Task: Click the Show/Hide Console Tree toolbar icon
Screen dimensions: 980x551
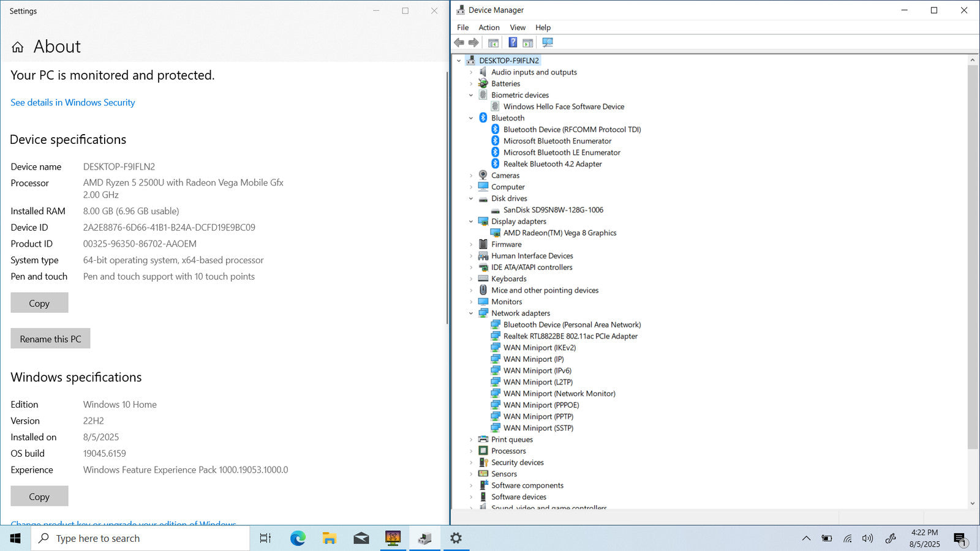Action: pyautogui.click(x=493, y=42)
